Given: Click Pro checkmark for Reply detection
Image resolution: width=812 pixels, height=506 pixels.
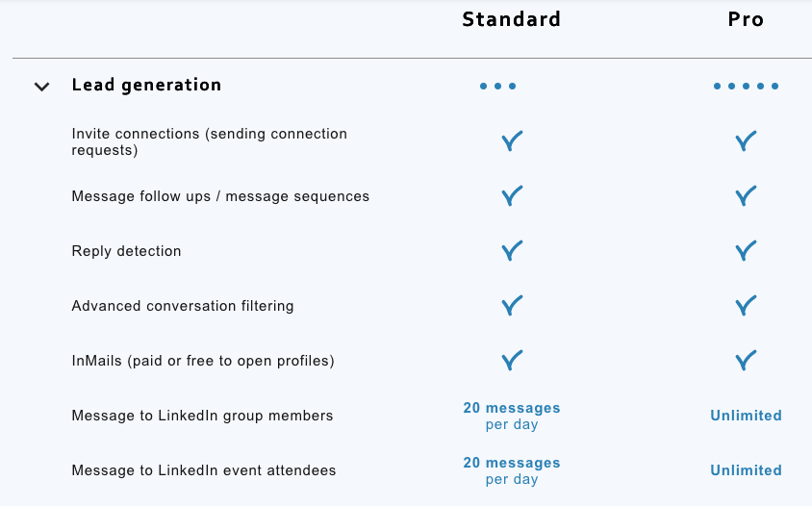Looking at the screenshot, I should click(746, 251).
